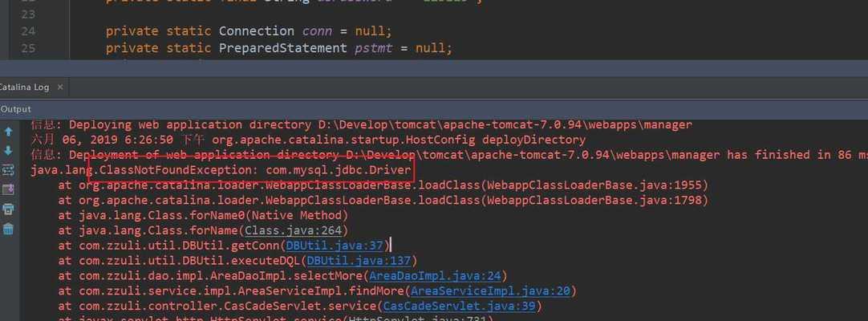Open the Class.java:264 stack trace link
Viewport: 868px width, 321px height.
click(294, 230)
